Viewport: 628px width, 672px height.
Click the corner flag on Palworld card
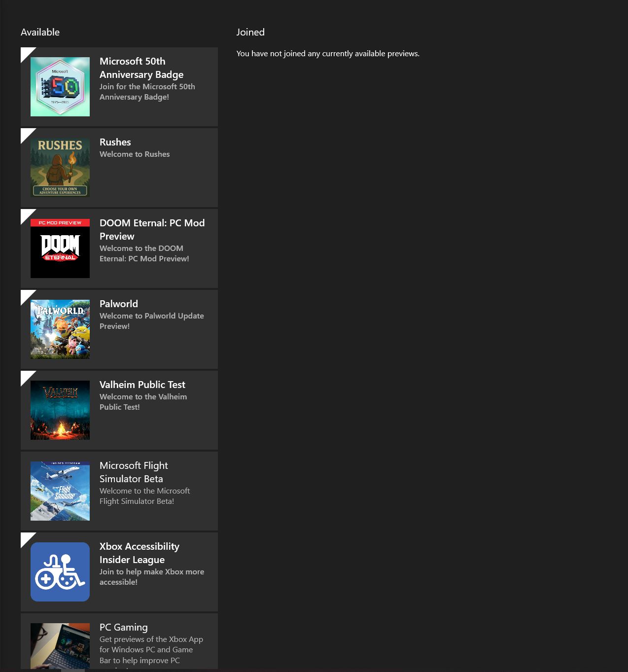pyautogui.click(x=26, y=295)
